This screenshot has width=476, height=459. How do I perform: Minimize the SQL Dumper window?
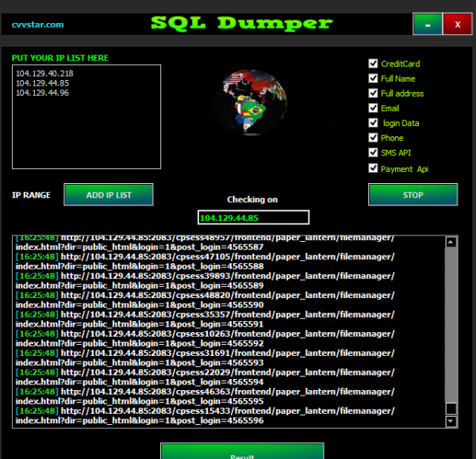428,25
